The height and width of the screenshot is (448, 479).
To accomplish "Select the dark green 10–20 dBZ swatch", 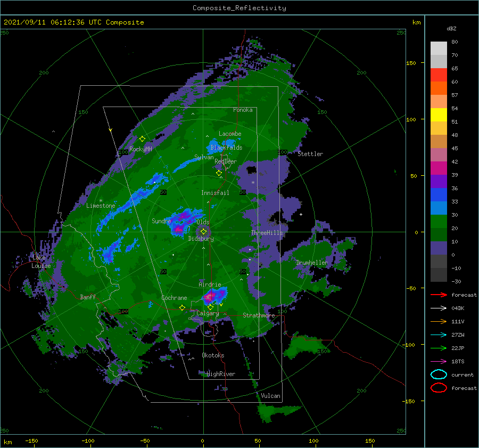I will tap(439, 234).
